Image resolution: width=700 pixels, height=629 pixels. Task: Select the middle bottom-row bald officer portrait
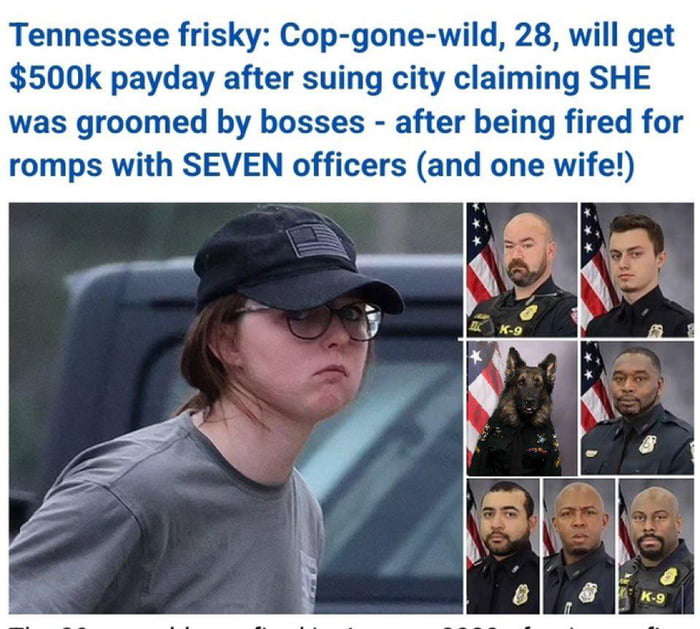click(x=579, y=546)
